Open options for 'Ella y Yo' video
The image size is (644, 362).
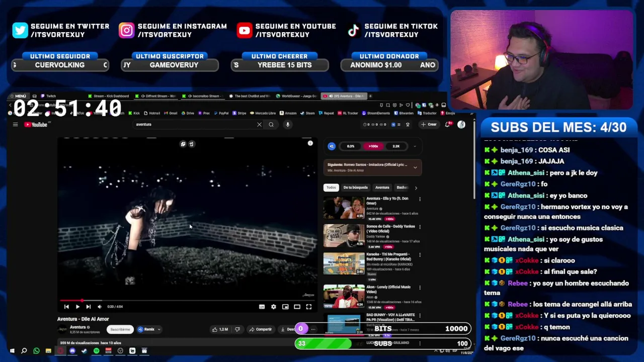[x=420, y=199]
